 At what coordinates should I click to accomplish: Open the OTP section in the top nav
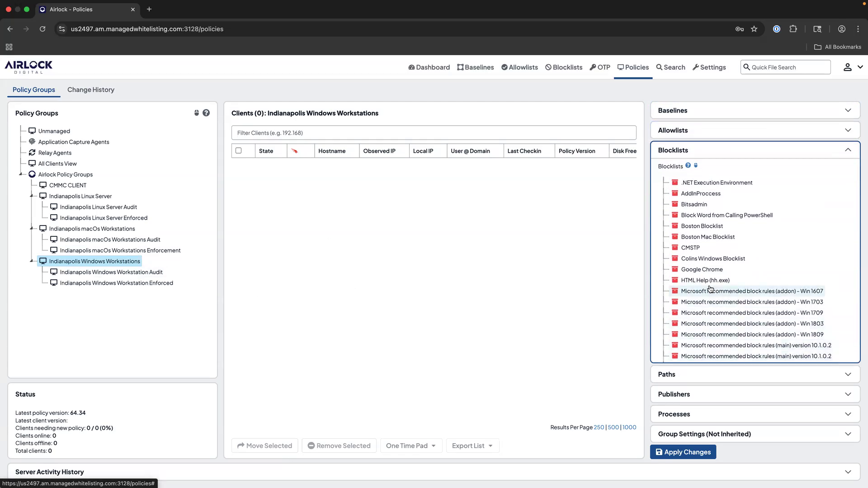[x=600, y=67]
